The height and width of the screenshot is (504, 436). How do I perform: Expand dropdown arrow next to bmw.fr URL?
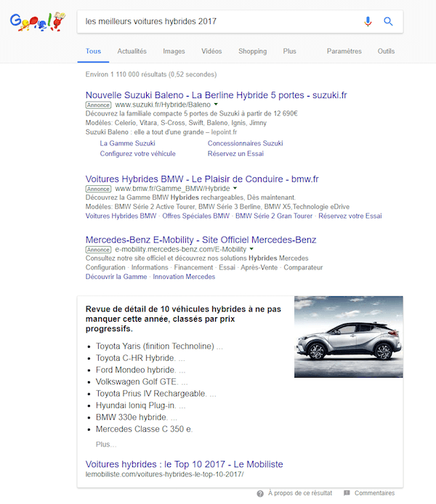pos(235,188)
